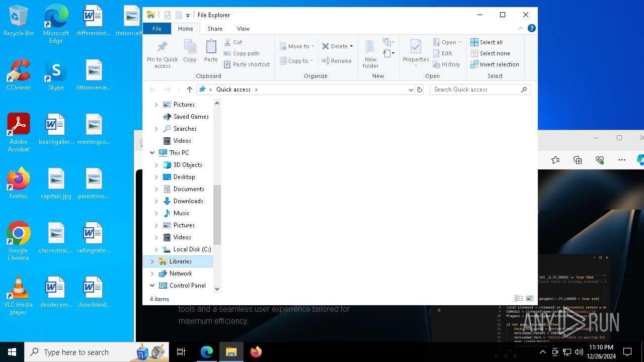Switch to large icons view in status bar
The image size is (644, 362).
[x=530, y=299]
